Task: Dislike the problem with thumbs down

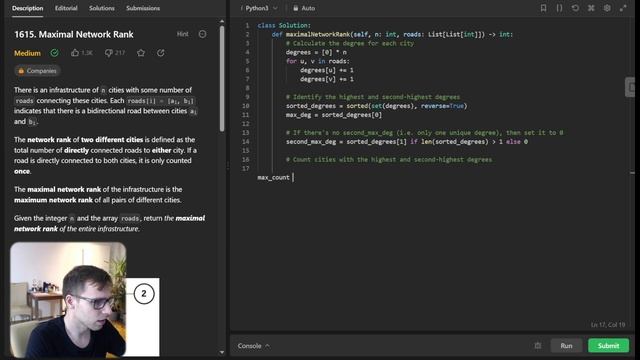Action: pos(109,53)
